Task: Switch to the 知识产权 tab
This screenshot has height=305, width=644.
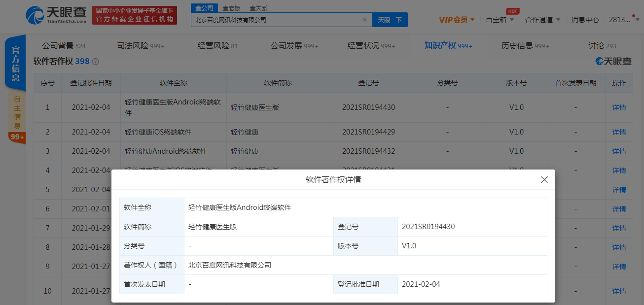Action: click(x=448, y=46)
